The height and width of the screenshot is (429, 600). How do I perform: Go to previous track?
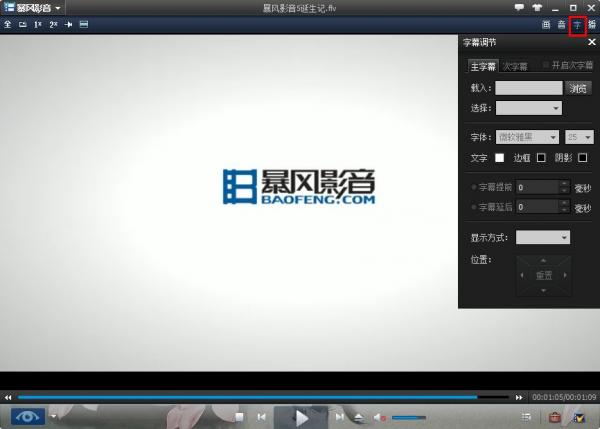pyautogui.click(x=262, y=417)
